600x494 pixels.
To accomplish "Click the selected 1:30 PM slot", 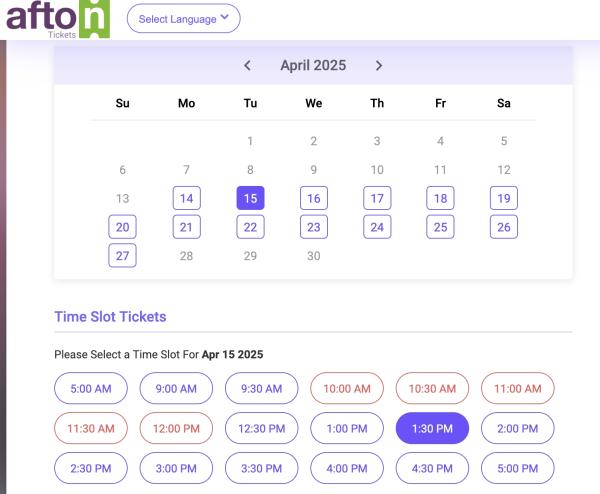I will pyautogui.click(x=432, y=428).
